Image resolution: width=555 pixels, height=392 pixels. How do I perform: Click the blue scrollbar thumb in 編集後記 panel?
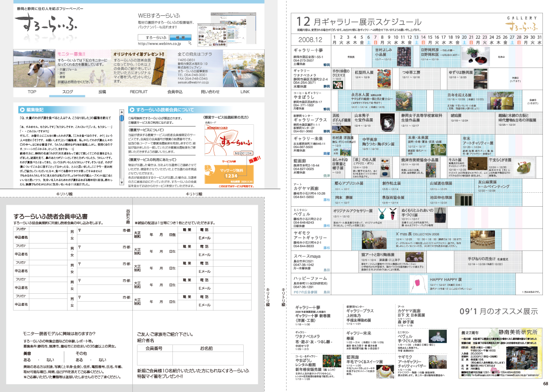pyautogui.click(x=122, y=118)
